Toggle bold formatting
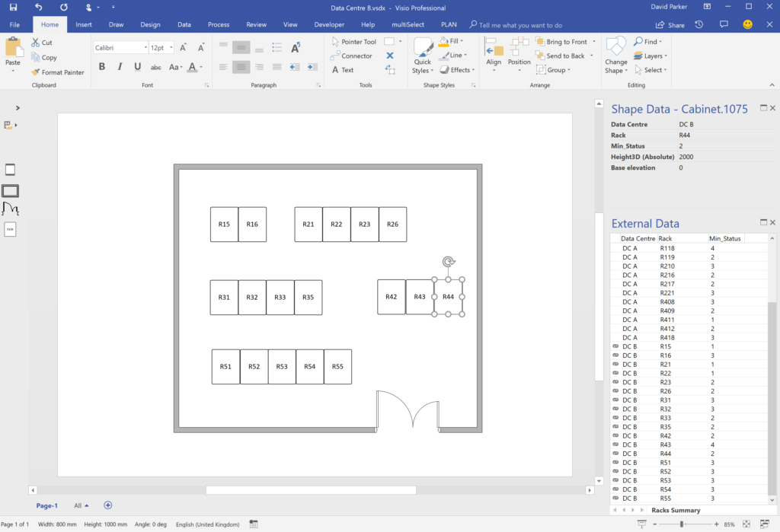Image resolution: width=780 pixels, height=532 pixels. click(101, 67)
